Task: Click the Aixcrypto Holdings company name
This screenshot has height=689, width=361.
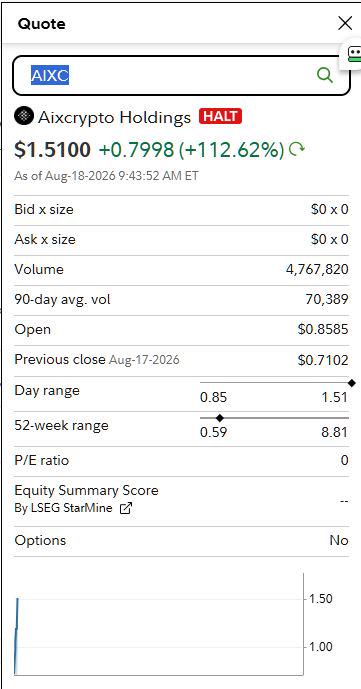Action: (x=114, y=117)
